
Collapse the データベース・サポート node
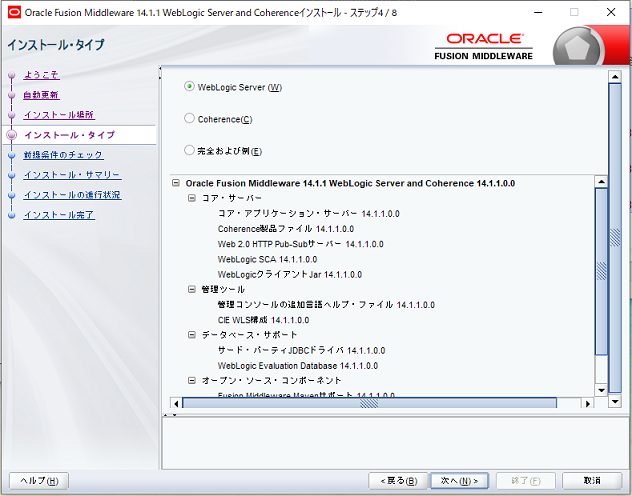click(x=192, y=335)
